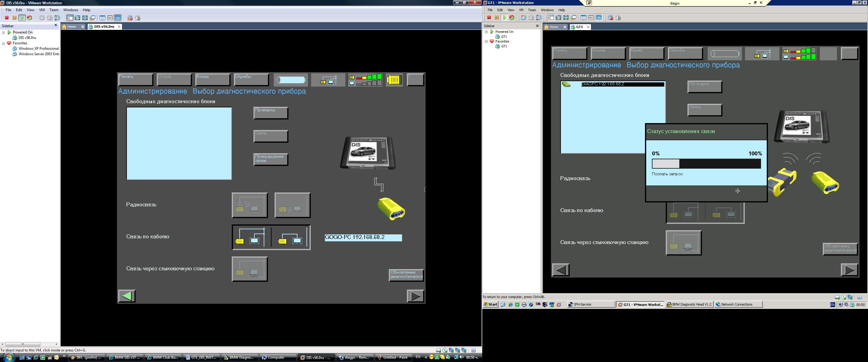868x362 pixels.
Task: Click green back arrow in DIS screen
Action: coord(127,296)
